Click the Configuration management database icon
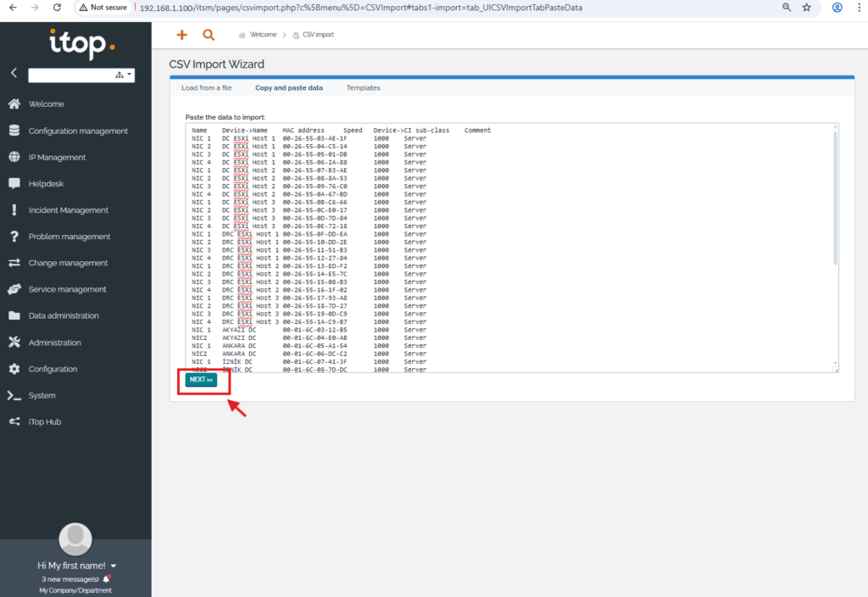868x597 pixels. [14, 131]
